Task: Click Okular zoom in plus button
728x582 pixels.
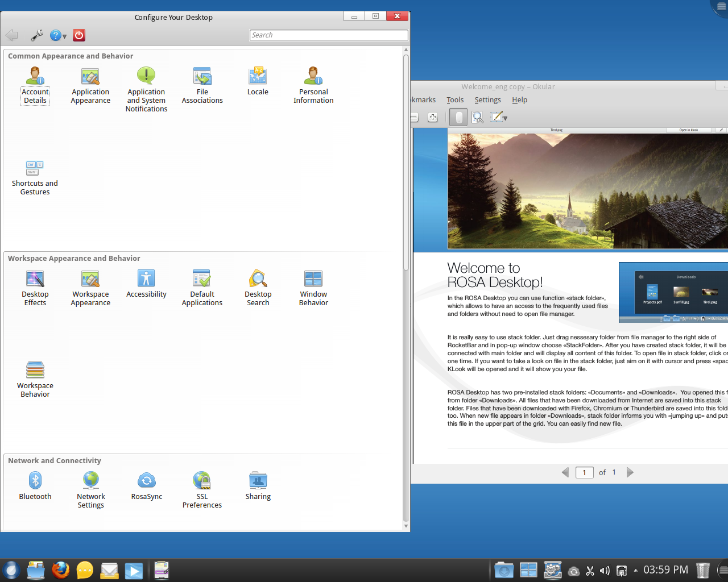Action: (433, 117)
